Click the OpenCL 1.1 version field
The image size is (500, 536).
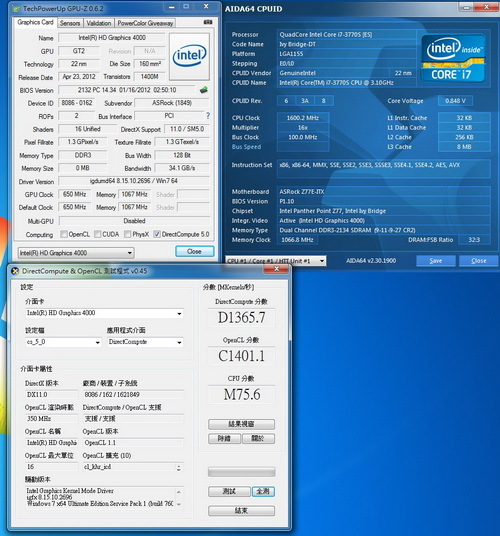tap(133, 443)
